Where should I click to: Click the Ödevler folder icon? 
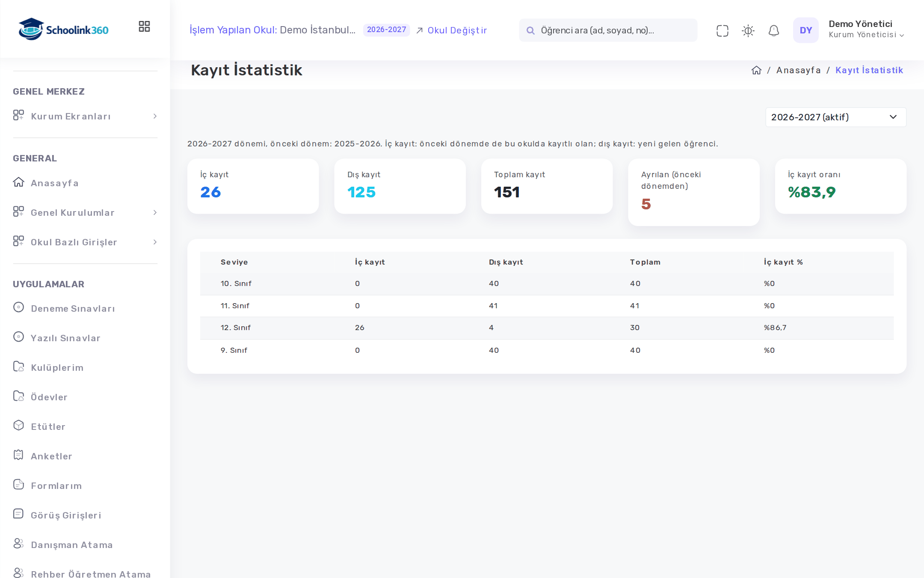click(x=18, y=396)
